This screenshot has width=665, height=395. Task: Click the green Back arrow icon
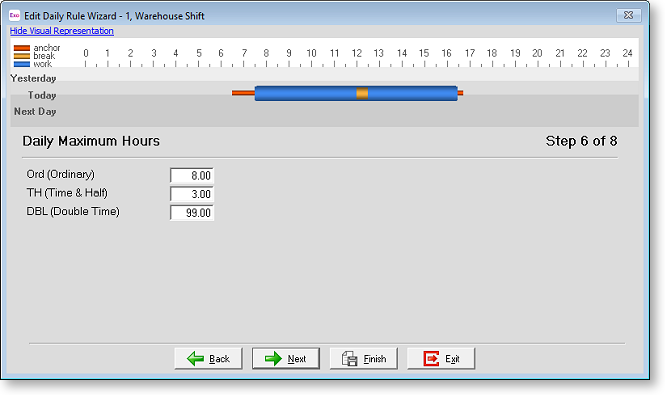coord(195,359)
